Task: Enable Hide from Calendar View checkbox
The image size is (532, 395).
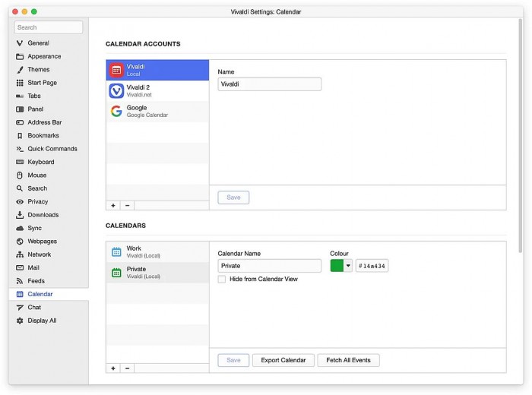Action: pyautogui.click(x=222, y=280)
